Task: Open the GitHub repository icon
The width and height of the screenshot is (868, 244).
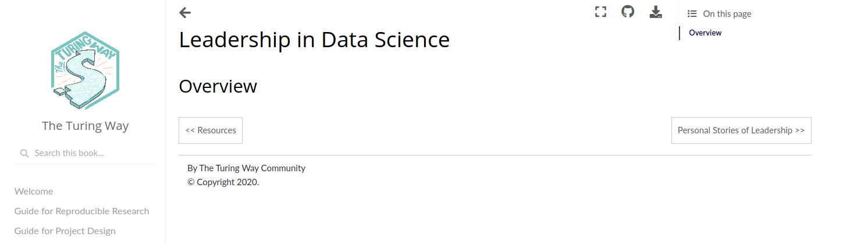Action: point(628,12)
